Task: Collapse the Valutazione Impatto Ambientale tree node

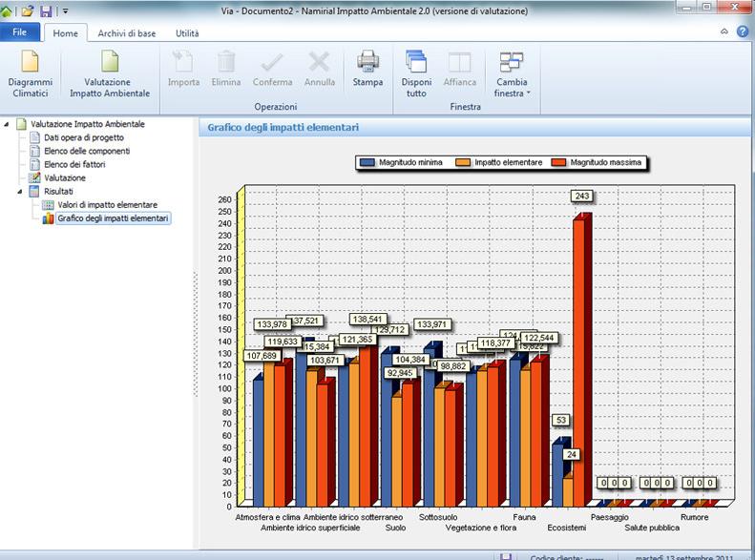Action: click(8, 124)
